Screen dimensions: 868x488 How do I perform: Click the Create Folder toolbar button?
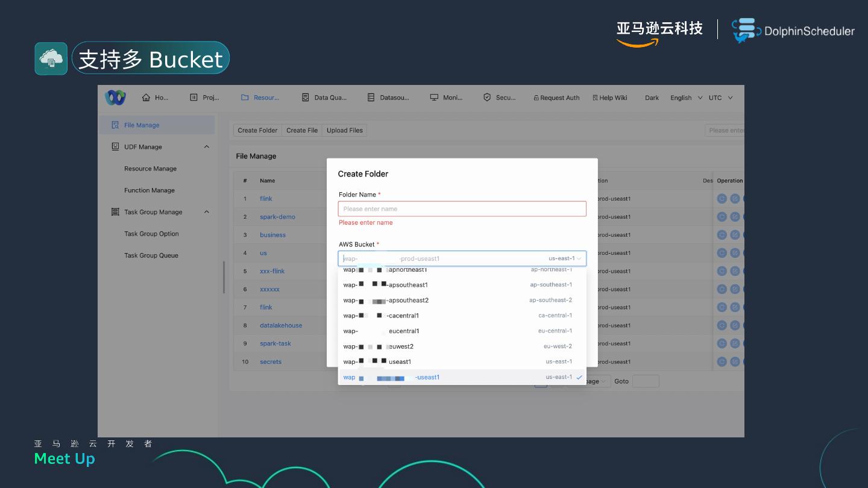[x=257, y=130]
